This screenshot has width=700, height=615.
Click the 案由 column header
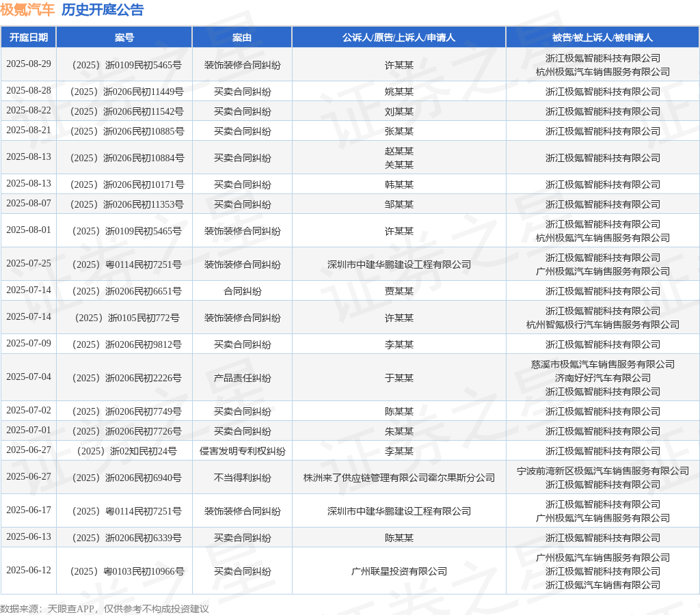(x=242, y=38)
